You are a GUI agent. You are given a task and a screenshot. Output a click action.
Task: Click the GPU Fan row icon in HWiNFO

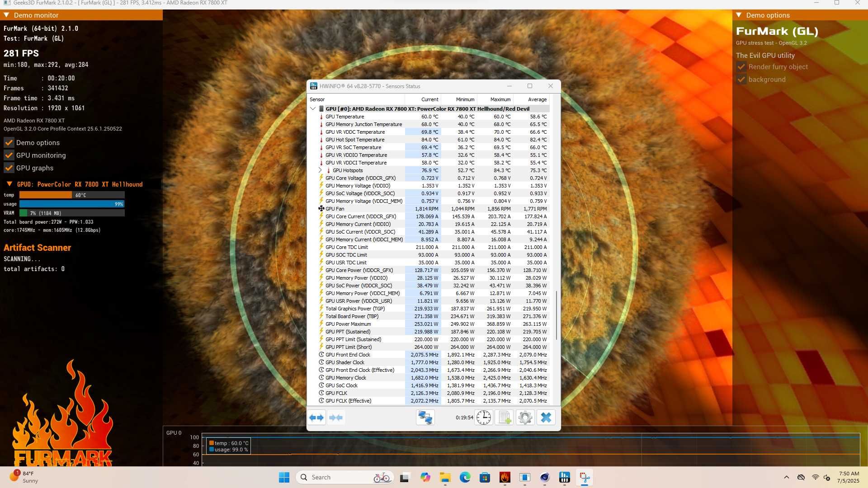click(321, 209)
